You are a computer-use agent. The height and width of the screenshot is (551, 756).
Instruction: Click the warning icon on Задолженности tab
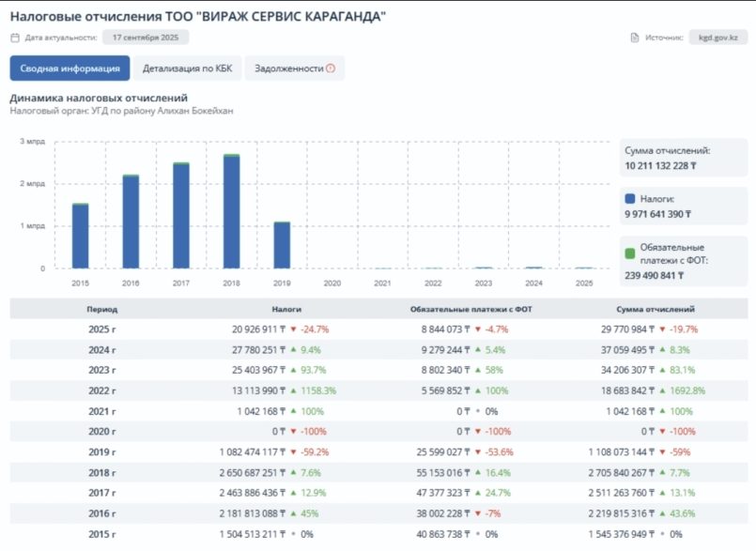(331, 69)
